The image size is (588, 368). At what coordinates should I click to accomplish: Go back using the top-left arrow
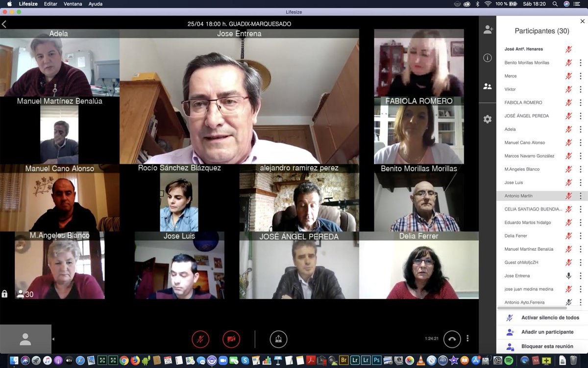click(4, 24)
